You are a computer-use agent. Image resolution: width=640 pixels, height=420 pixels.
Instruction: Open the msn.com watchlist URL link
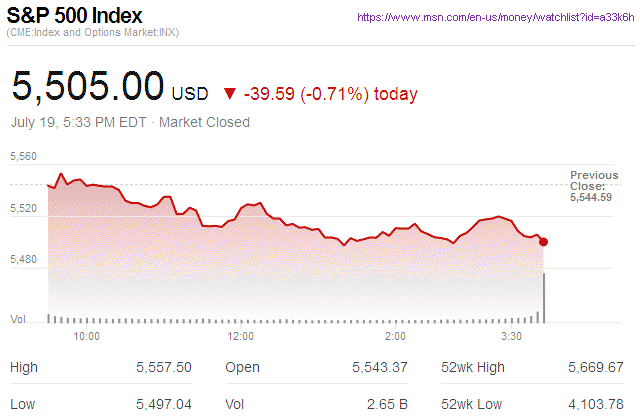coord(495,18)
